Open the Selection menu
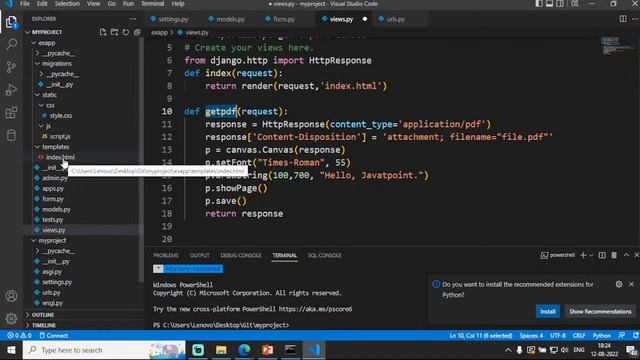Screen dimensions: 640x360 point(67,4)
